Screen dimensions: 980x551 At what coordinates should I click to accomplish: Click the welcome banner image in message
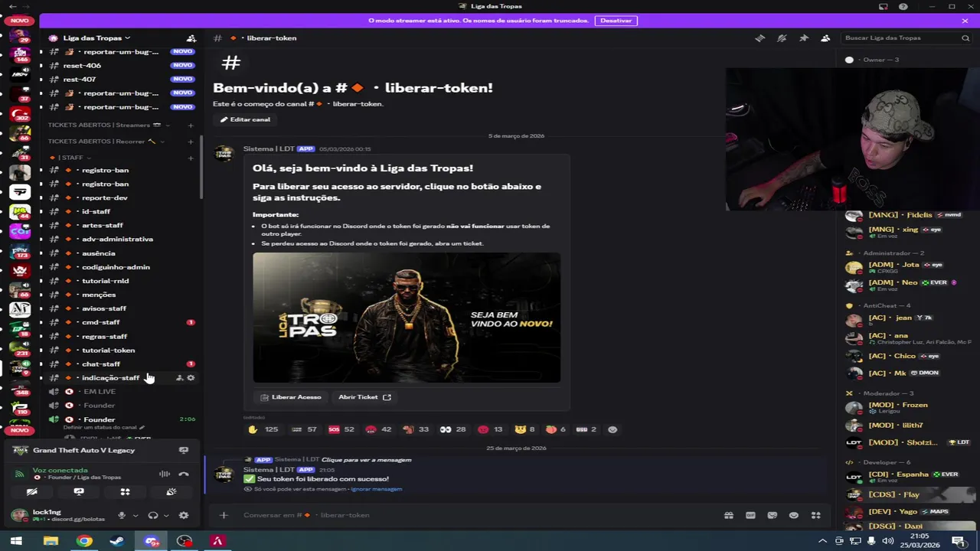tap(407, 318)
